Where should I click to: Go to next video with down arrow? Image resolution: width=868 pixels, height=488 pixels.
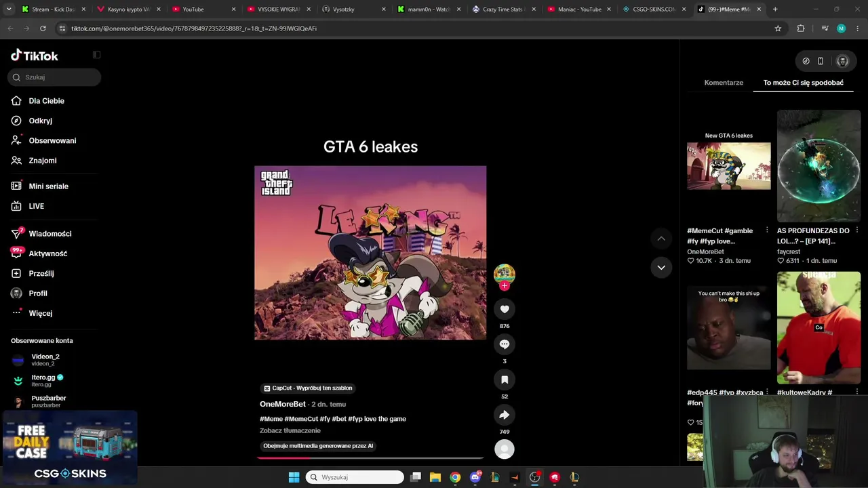661,268
